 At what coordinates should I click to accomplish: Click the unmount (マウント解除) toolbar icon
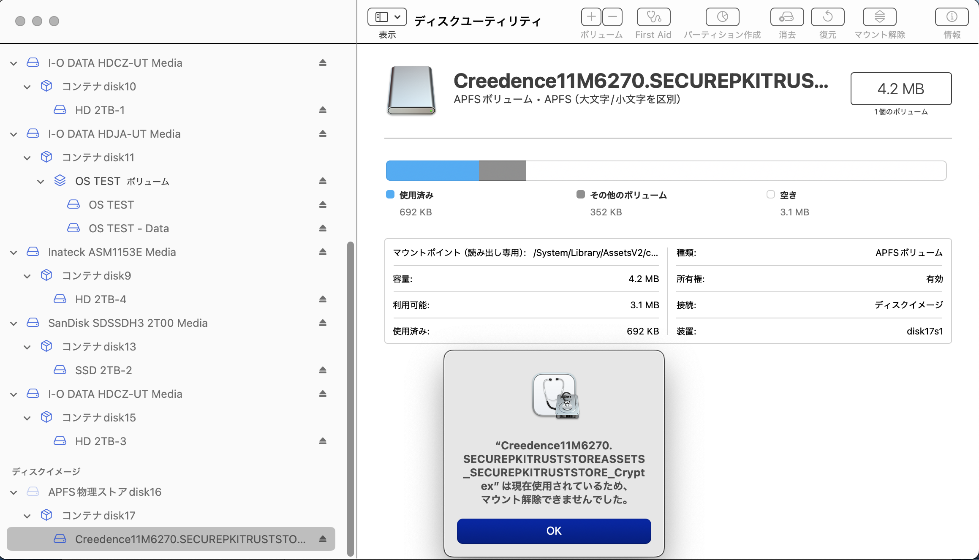pos(879,17)
